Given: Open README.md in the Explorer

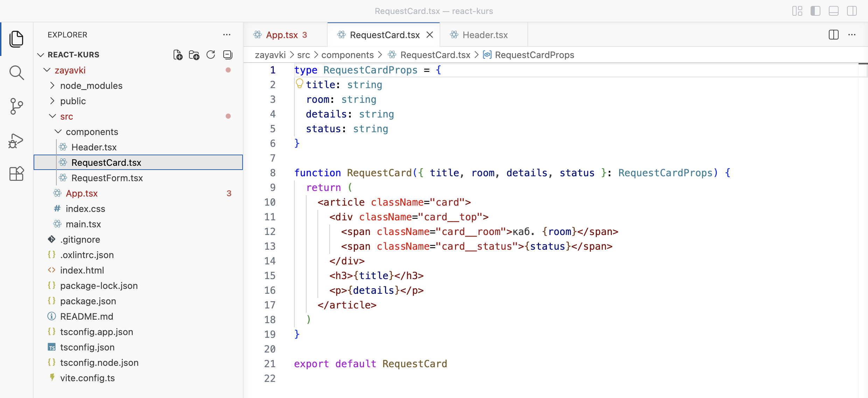Looking at the screenshot, I should (138, 316).
